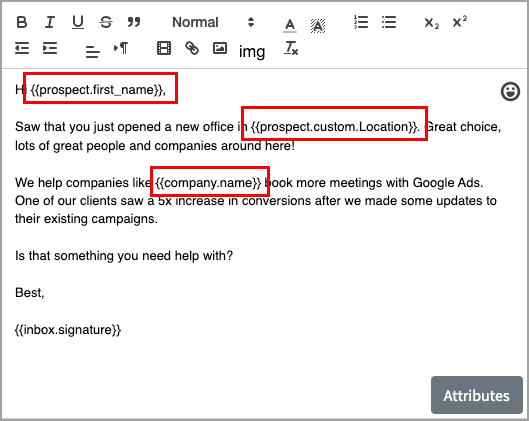Viewport: 529px width, 421px height.
Task: Insert a blockquote
Action: (134, 22)
